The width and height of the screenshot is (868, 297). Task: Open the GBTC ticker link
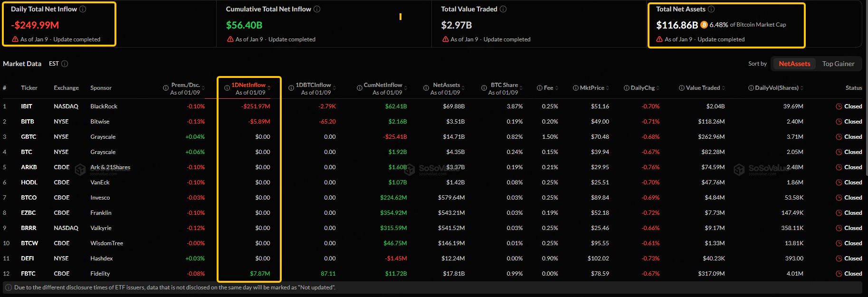click(29, 137)
